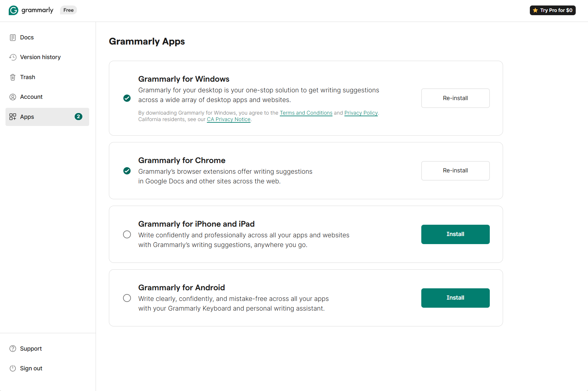Click the star icon in Try Pro button

pyautogui.click(x=535, y=10)
